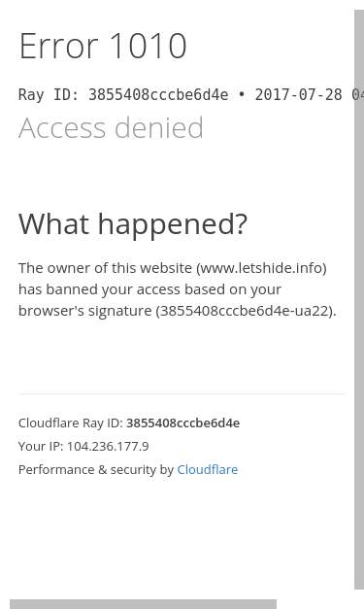Click the date 2017-07-28 in header
The width and height of the screenshot is (364, 609).
coord(298,95)
